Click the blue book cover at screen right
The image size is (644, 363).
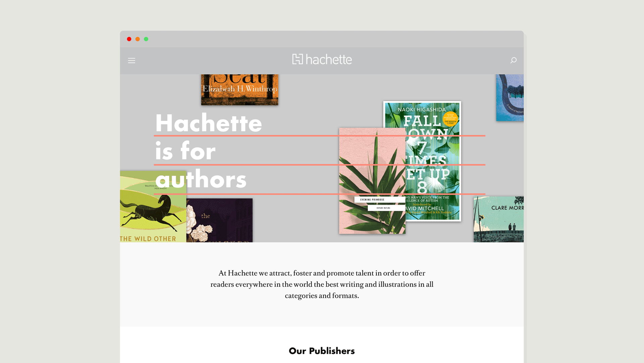pyautogui.click(x=510, y=97)
